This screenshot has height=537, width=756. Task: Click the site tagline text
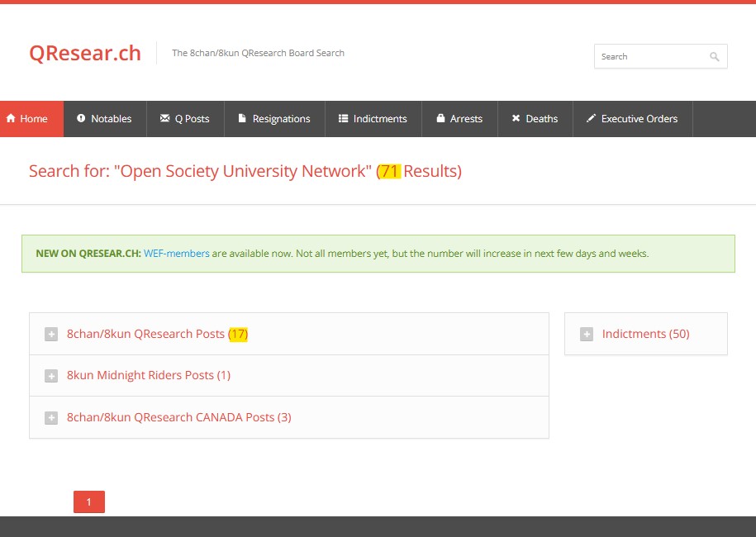click(258, 53)
